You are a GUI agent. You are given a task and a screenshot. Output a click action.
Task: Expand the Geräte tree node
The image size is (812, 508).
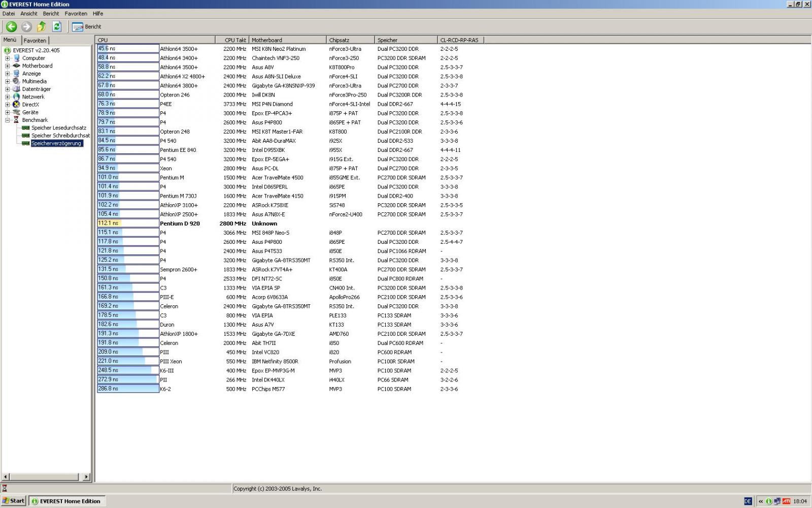tap(7, 112)
